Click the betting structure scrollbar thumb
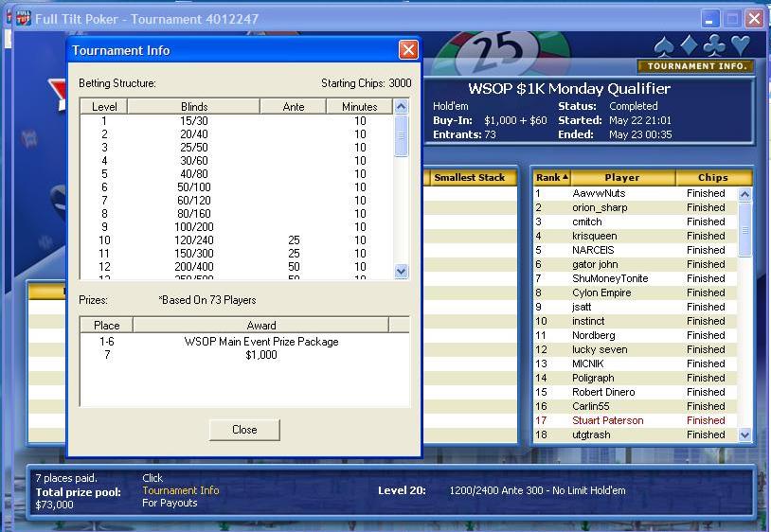771x532 pixels. [402, 135]
